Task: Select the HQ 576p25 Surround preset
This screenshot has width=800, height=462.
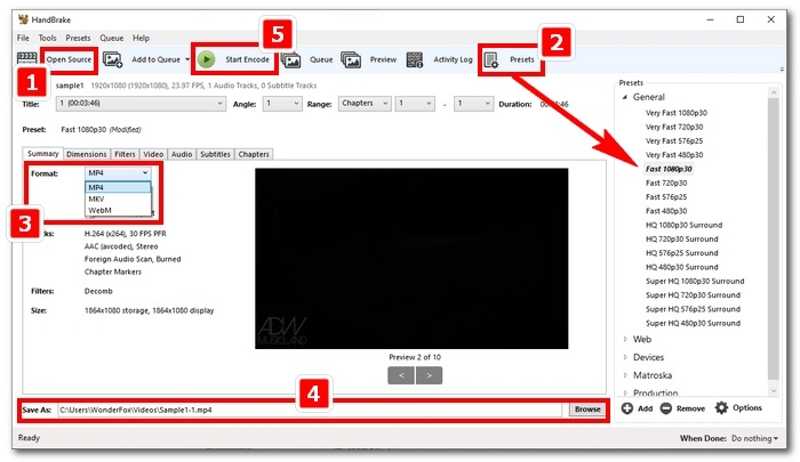Action: pos(682,253)
